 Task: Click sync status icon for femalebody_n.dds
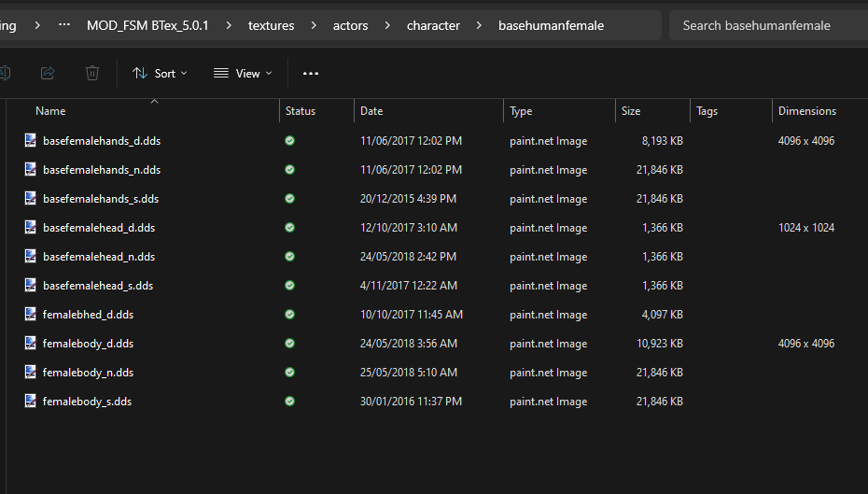point(289,373)
